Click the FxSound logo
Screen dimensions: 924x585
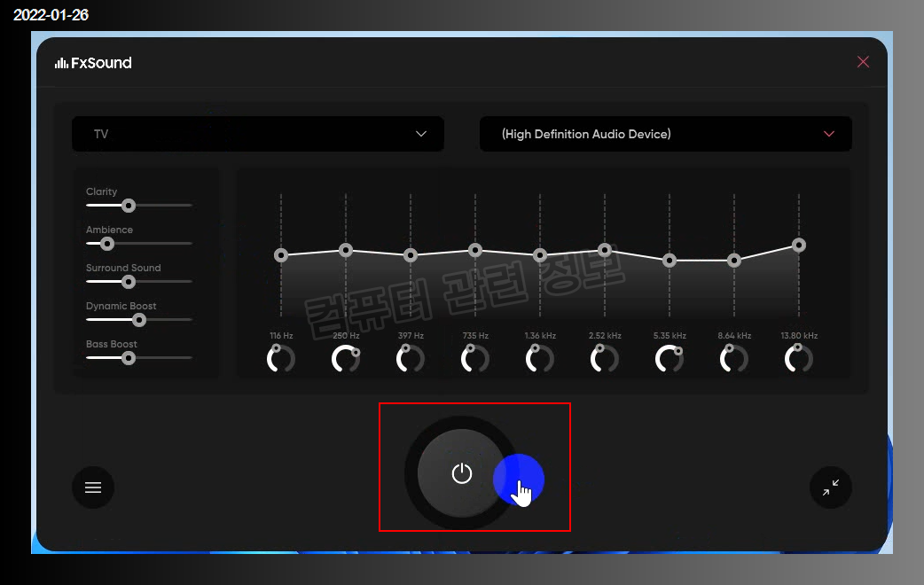93,62
